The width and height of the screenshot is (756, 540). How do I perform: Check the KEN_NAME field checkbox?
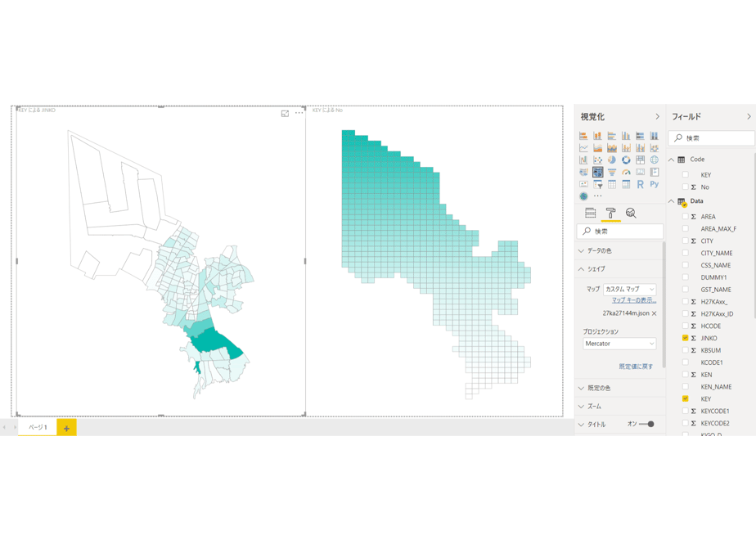click(x=685, y=387)
